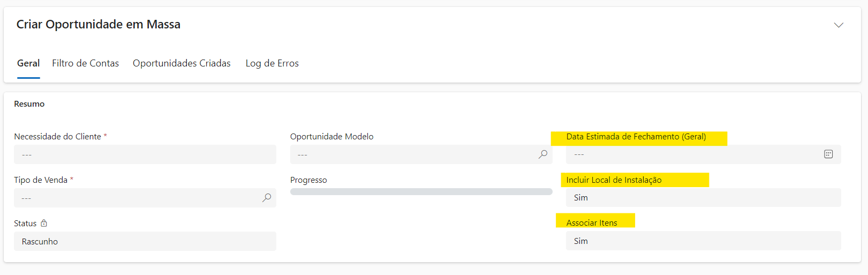The width and height of the screenshot is (868, 275).
Task: Focus the Tipo de Venda lookup field
Action: click(x=137, y=198)
